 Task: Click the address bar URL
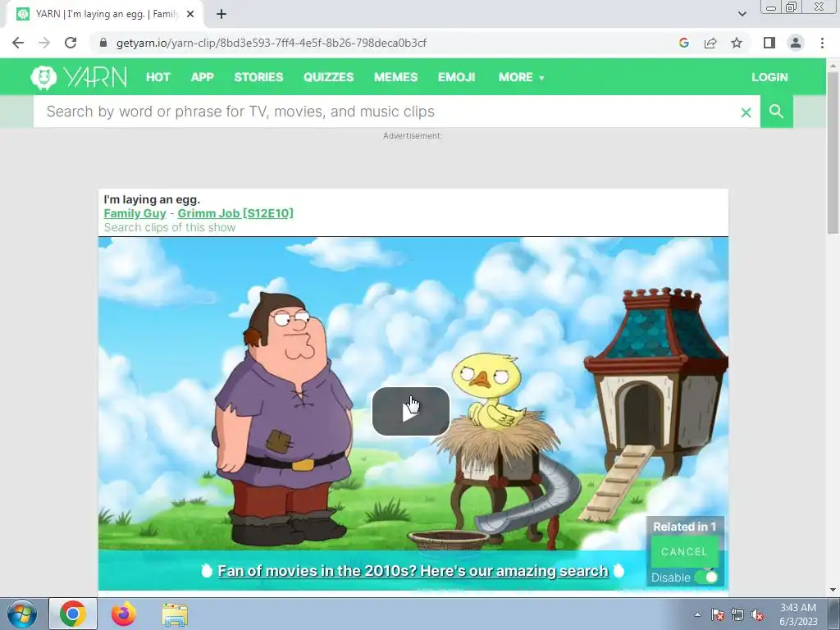tap(271, 43)
